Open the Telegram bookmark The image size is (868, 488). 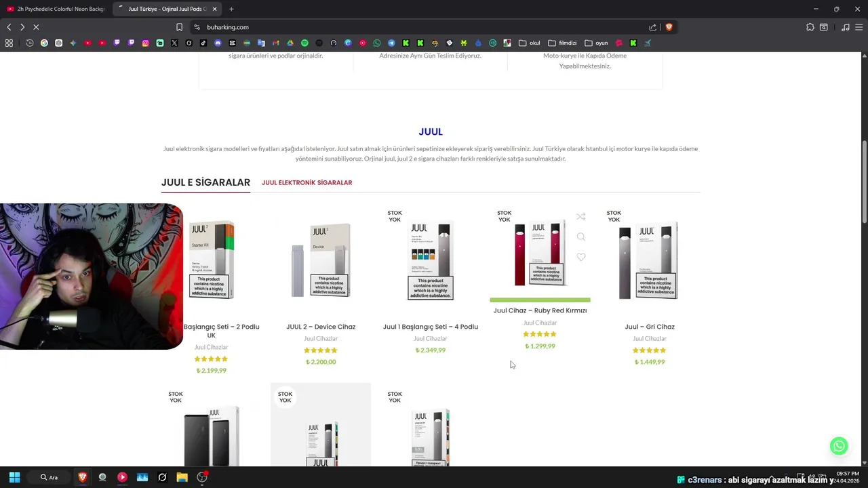(391, 43)
